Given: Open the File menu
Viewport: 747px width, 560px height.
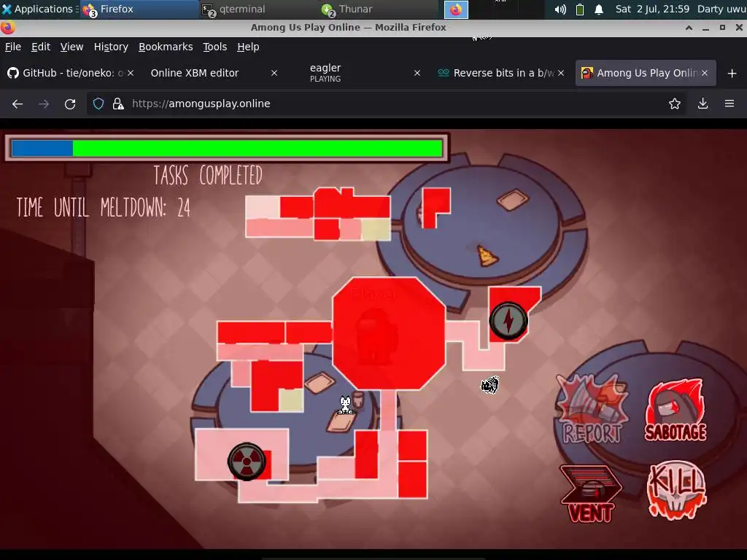Looking at the screenshot, I should point(13,47).
